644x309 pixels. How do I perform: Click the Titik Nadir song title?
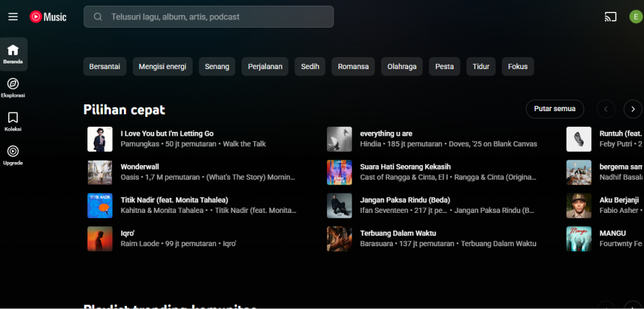(174, 200)
